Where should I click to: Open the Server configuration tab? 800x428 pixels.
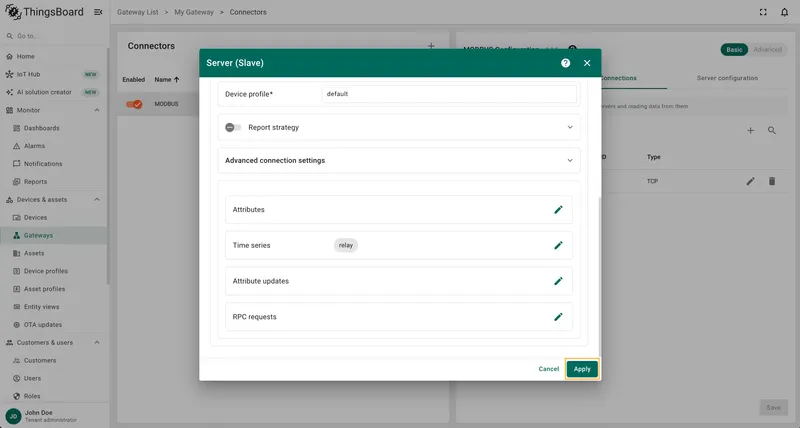pos(727,78)
